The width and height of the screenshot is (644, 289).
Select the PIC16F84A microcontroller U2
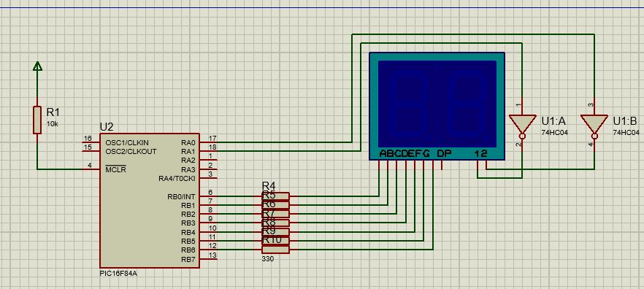pyautogui.click(x=150, y=200)
